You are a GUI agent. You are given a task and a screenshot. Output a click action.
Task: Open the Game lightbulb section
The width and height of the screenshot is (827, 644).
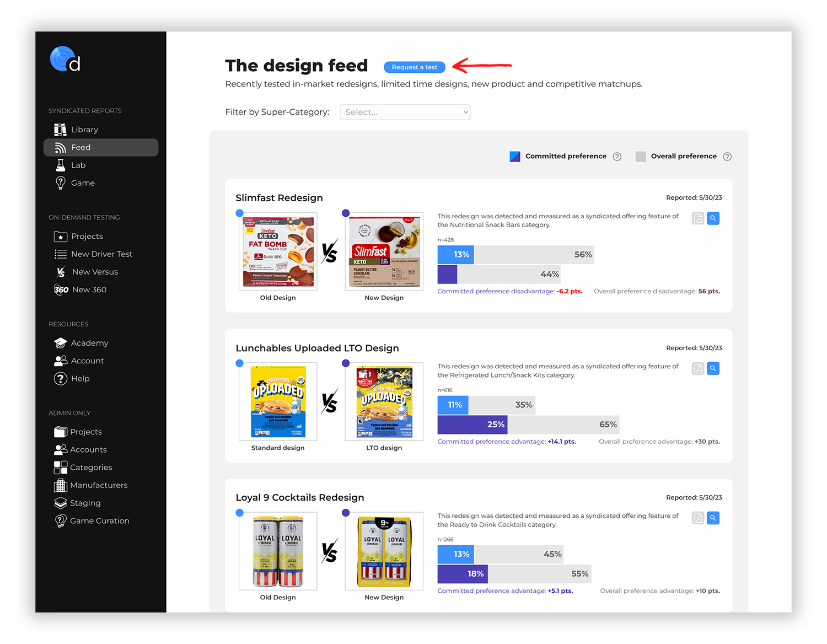pyautogui.click(x=61, y=183)
